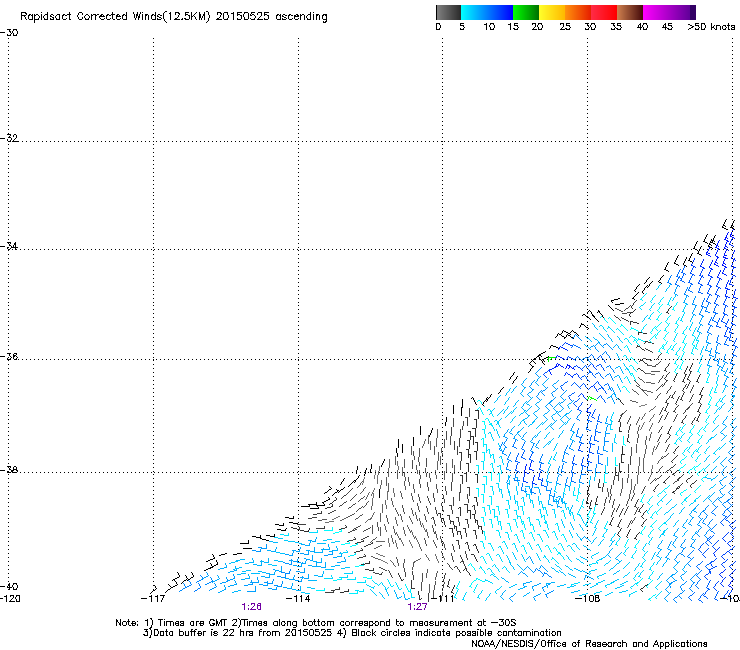Click the '-120' longitude axis label
This screenshot has width=740, height=650.
point(10,599)
